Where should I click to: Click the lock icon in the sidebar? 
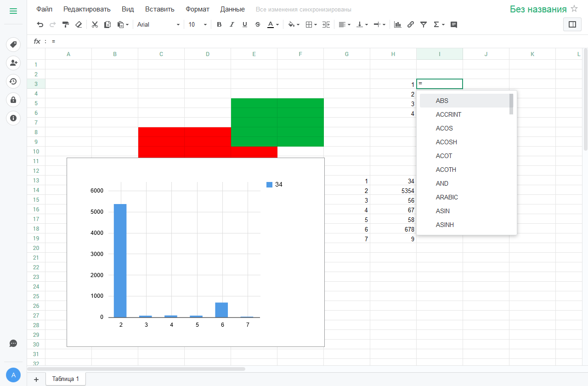coord(13,100)
